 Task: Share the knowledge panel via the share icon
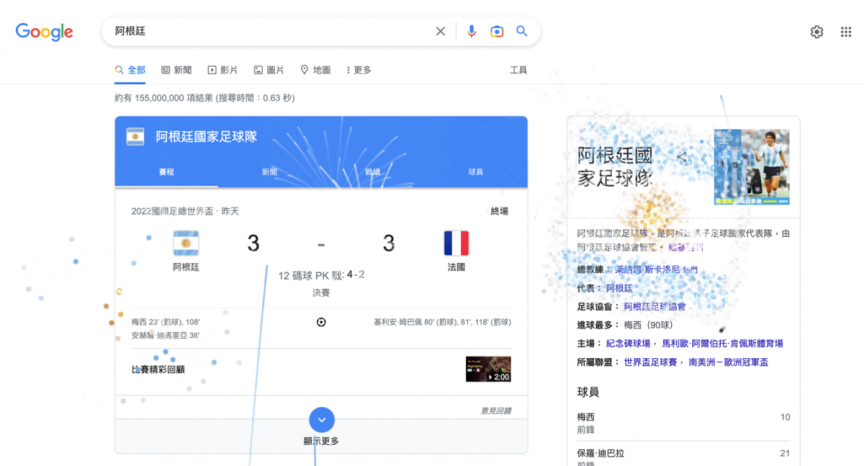coord(682,158)
